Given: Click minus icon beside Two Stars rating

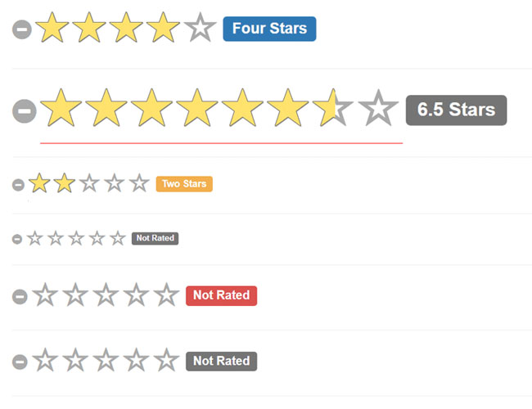Looking at the screenshot, I should pos(18,184).
